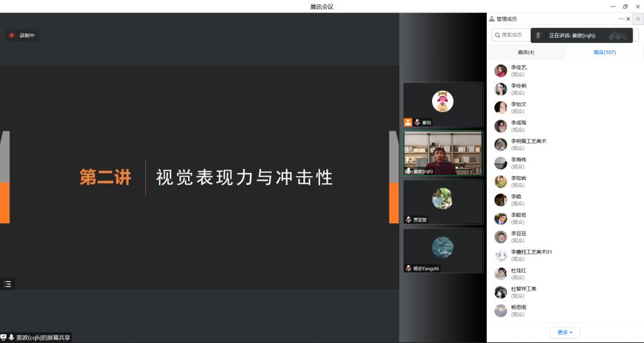Viewport: 644px width, 343px height.
Task: Click the 搜索成员 search field
Action: 509,35
